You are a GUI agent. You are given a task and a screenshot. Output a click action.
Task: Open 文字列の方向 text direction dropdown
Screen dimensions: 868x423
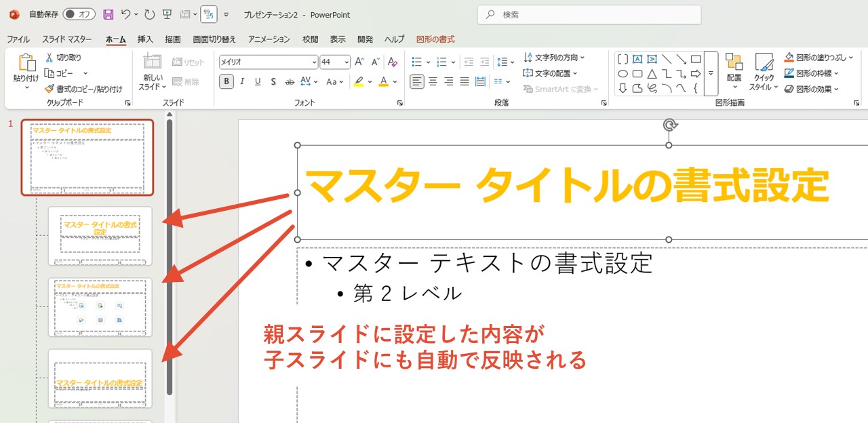554,58
